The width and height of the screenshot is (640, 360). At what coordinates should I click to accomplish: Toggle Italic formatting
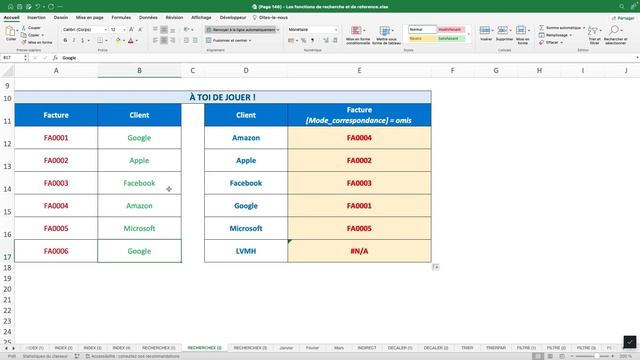point(74,40)
